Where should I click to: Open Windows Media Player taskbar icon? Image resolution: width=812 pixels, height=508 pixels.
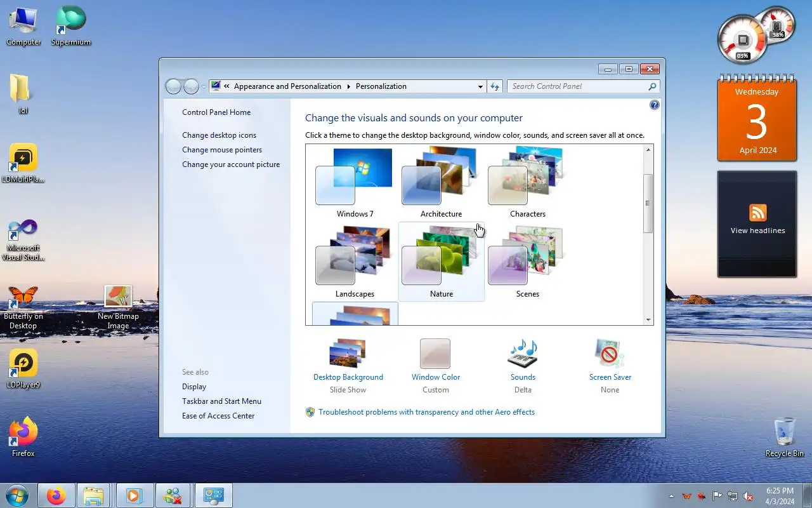(x=134, y=495)
